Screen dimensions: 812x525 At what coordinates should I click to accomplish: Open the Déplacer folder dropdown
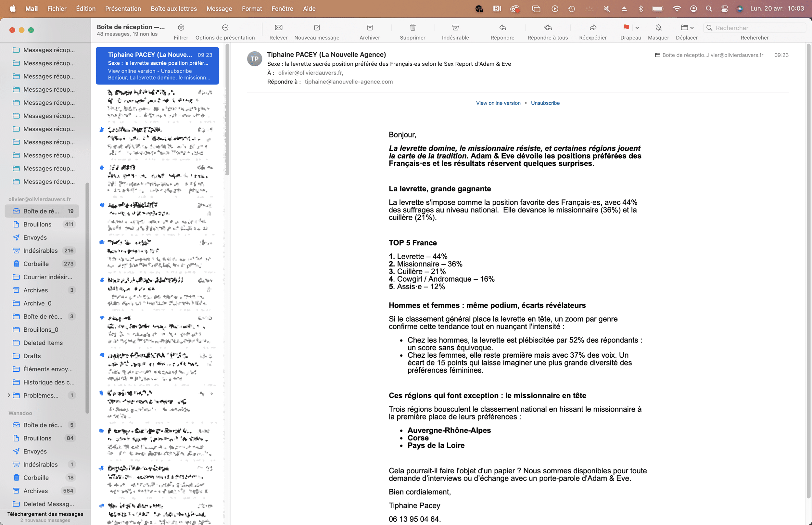[687, 27]
